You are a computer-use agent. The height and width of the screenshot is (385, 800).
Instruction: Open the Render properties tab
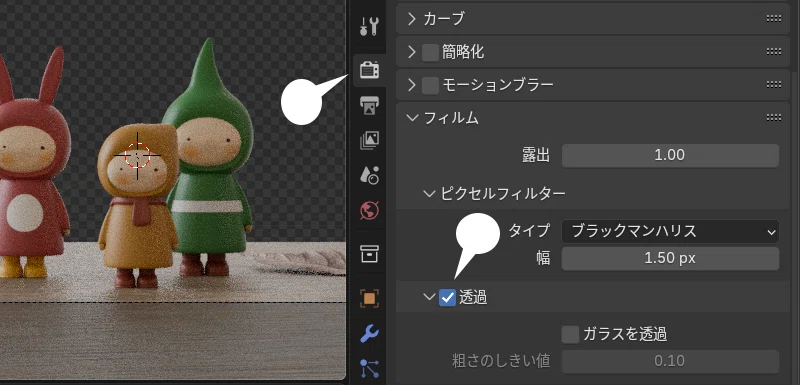369,69
